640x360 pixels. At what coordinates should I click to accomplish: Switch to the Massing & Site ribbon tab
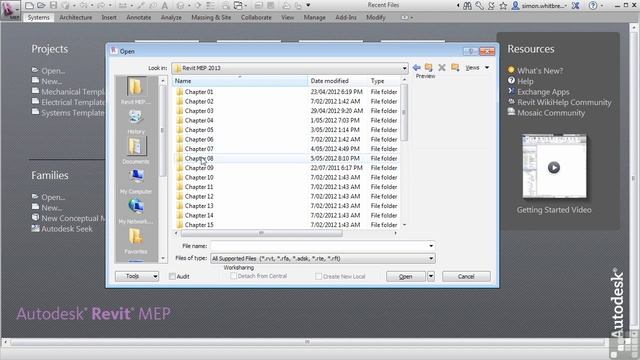pyautogui.click(x=211, y=18)
